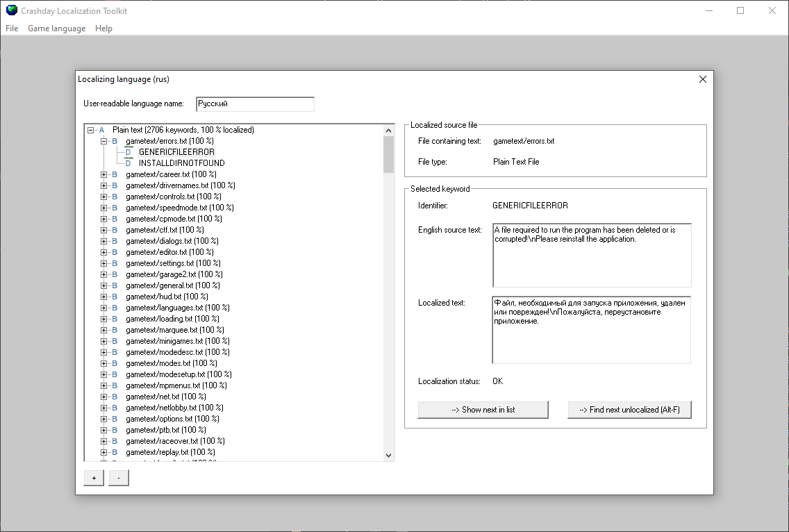Expand the gametext/settings.txt node

[x=103, y=263]
